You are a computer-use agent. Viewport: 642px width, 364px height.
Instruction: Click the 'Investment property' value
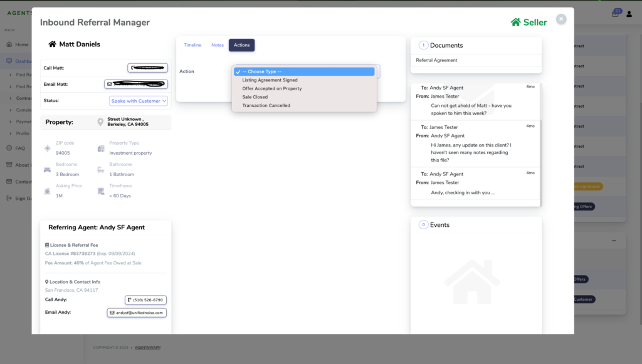click(x=130, y=153)
